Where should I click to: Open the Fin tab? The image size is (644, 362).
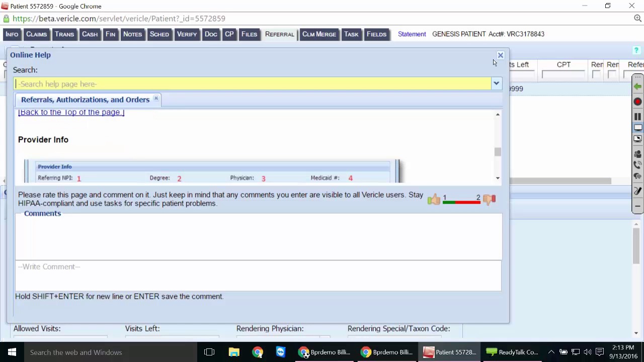pos(110,34)
